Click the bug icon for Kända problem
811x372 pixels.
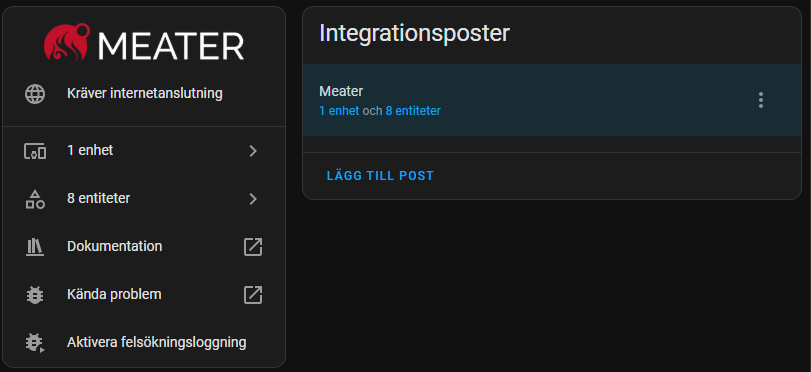pos(35,295)
